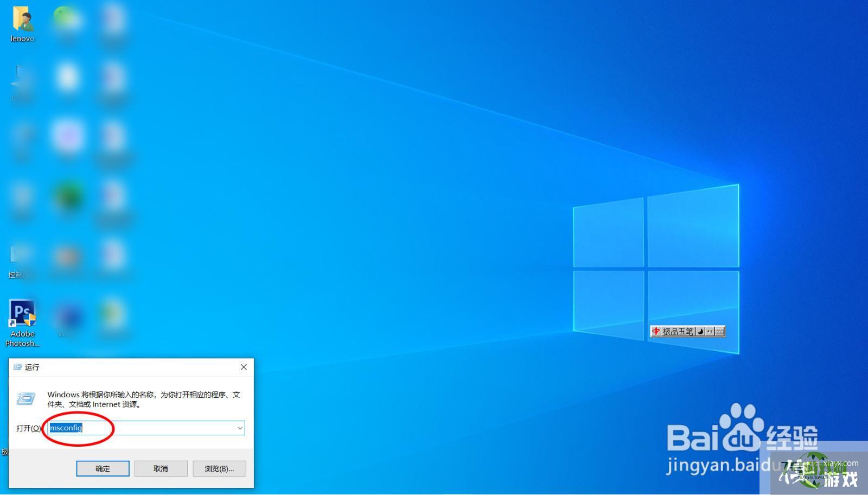Image resolution: width=868 pixels, height=495 pixels.
Task: Toggle the punctuation mode icon in IME bar
Action: (710, 331)
